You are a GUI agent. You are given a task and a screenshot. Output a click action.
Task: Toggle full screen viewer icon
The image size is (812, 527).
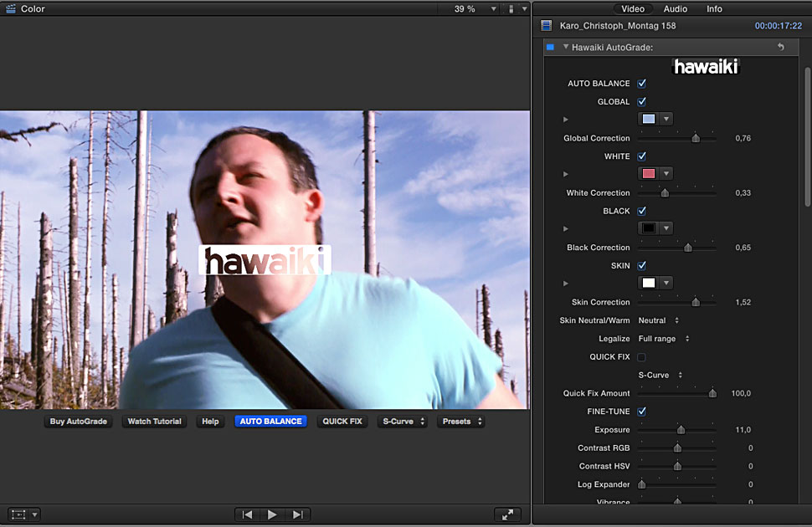(507, 514)
